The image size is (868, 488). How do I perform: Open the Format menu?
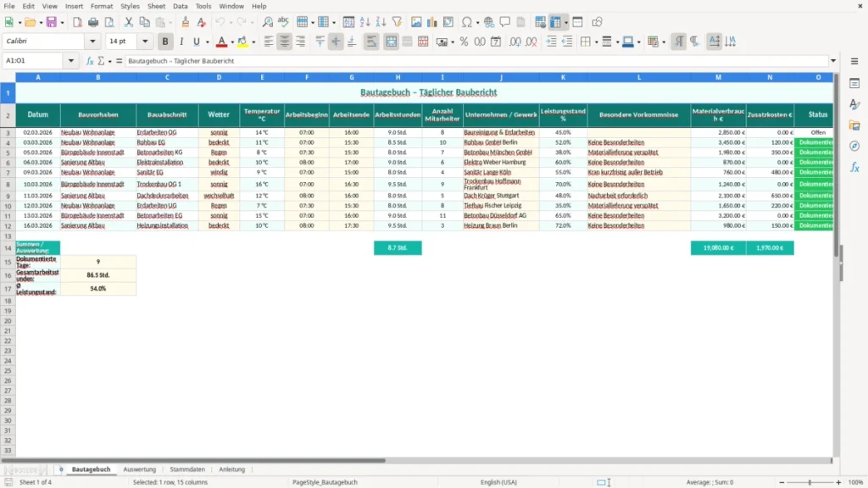point(102,6)
